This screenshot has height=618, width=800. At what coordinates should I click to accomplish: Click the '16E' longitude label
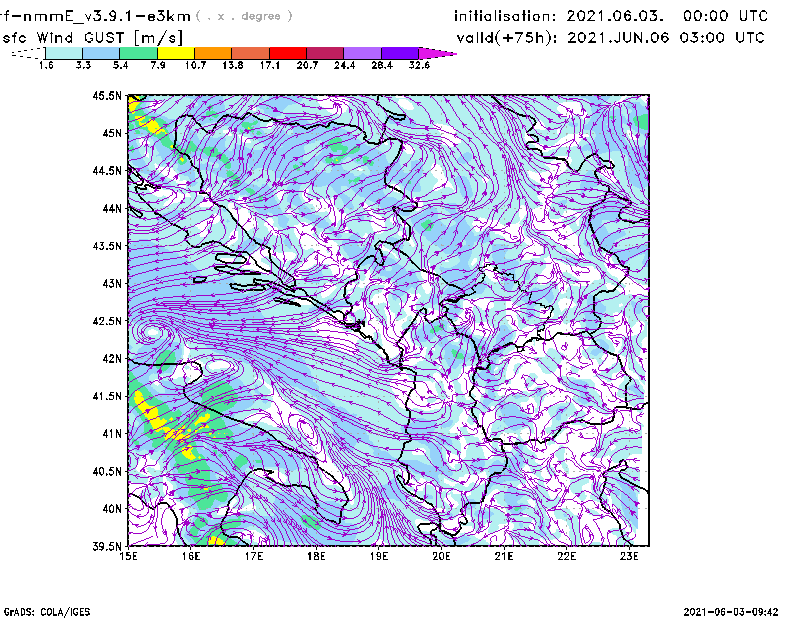point(191,556)
